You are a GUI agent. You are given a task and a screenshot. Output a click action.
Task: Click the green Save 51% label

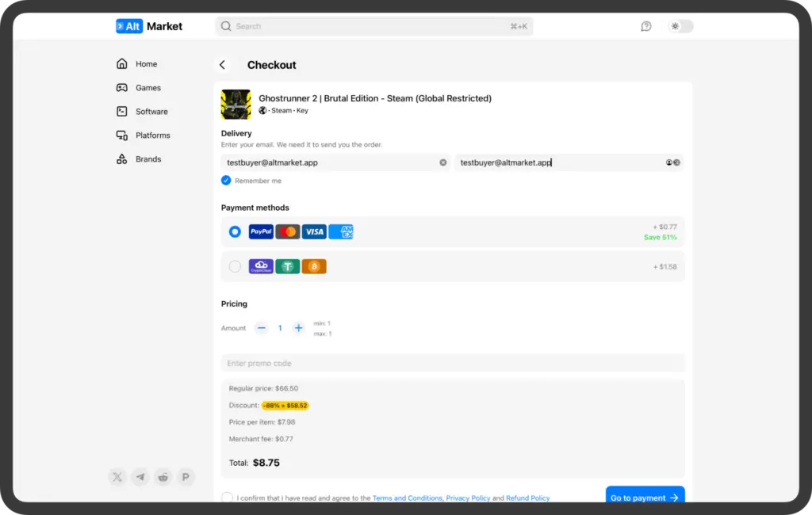pyautogui.click(x=661, y=238)
